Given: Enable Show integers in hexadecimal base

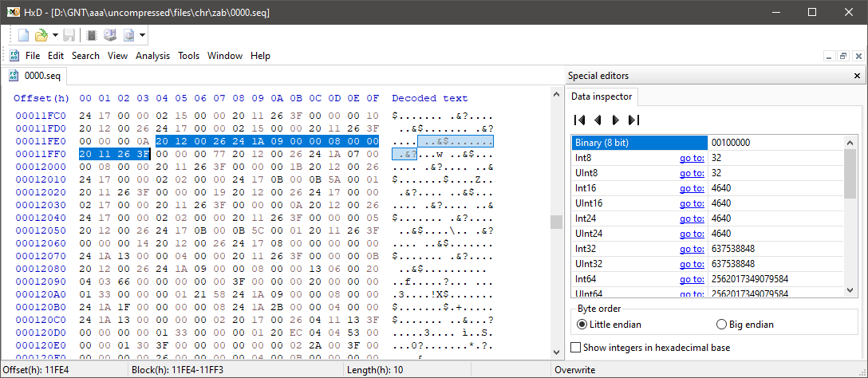Looking at the screenshot, I should point(650,348).
